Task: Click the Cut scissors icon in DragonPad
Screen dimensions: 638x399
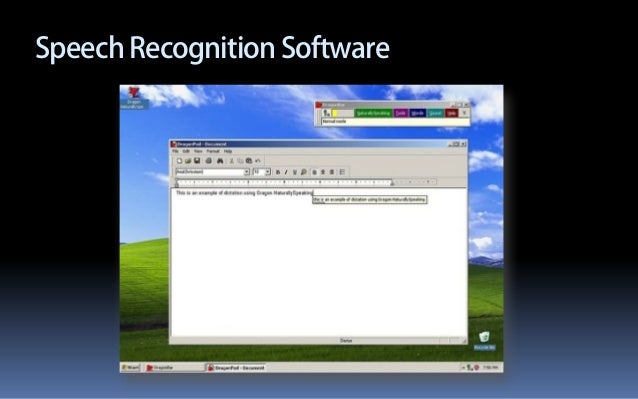Action: [x=232, y=161]
